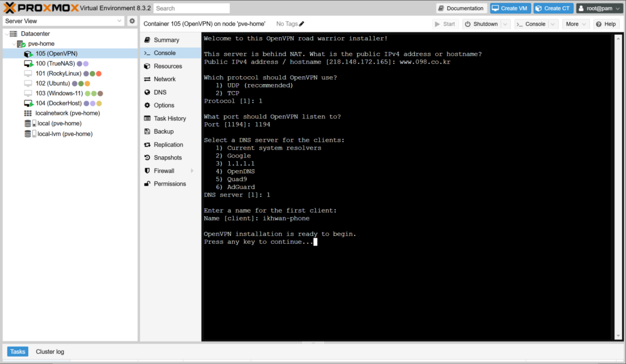This screenshot has height=364, width=626.
Task: Click the Search input field
Action: (x=191, y=9)
